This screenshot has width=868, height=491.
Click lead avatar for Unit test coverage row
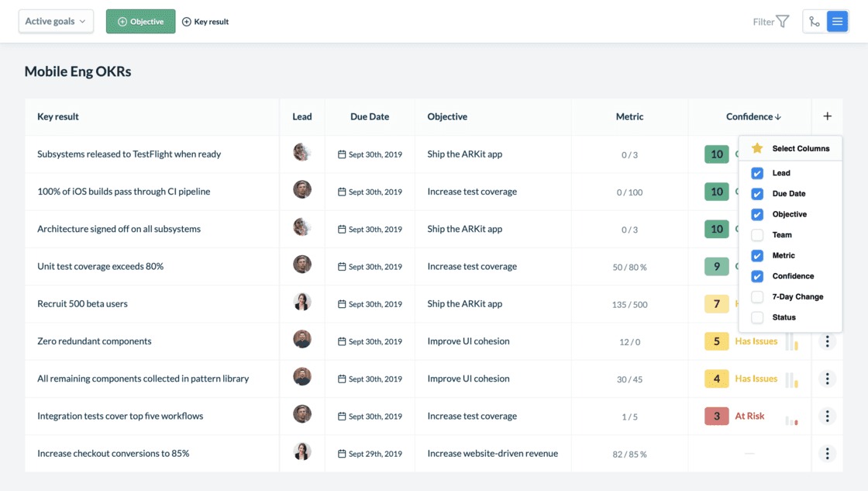tap(302, 265)
